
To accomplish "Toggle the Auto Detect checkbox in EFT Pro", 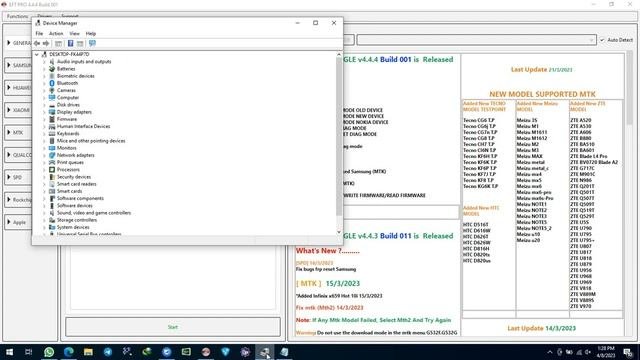I will point(602,40).
